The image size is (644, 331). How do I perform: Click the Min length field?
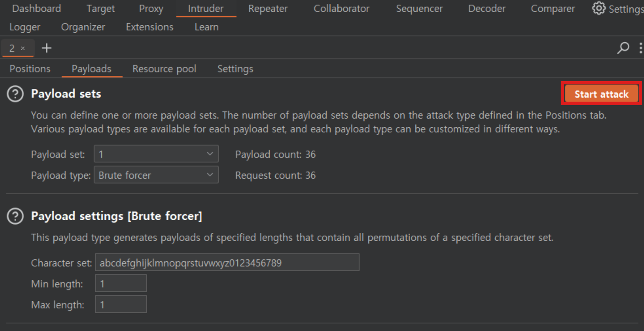tap(121, 283)
